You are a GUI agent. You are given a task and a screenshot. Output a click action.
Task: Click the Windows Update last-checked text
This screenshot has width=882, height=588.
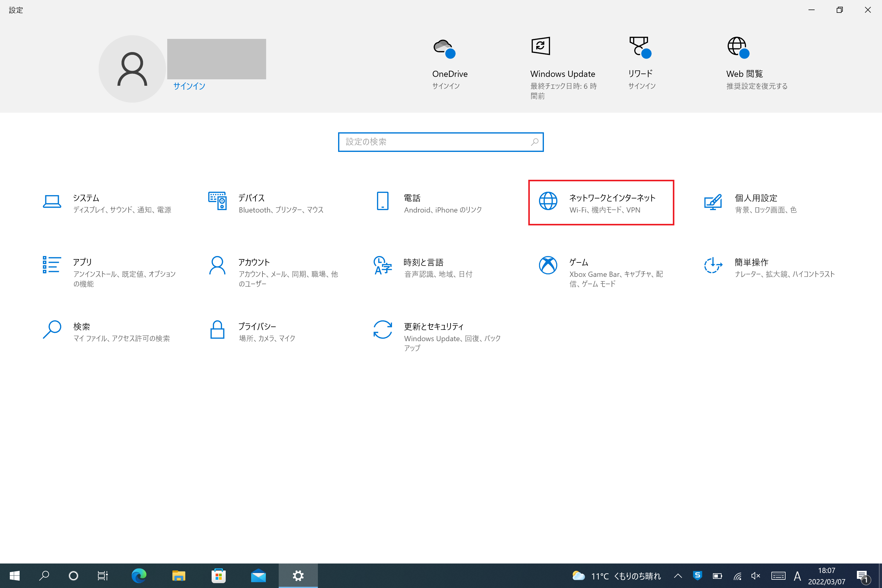point(563,91)
